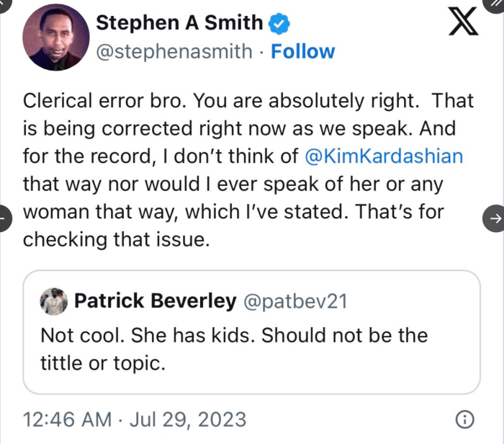Go to the next image with right arrow
This screenshot has height=444, width=504.
[495, 217]
